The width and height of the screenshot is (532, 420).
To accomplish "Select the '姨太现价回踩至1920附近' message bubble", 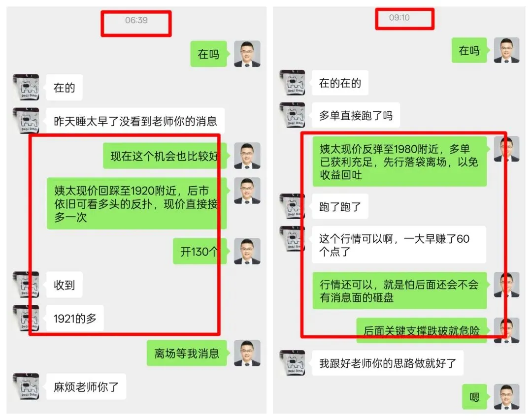I will (137, 203).
